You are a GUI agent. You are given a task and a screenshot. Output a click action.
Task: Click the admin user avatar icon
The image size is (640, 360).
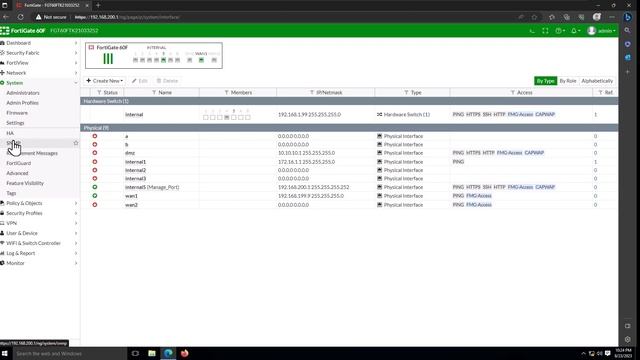(591, 31)
